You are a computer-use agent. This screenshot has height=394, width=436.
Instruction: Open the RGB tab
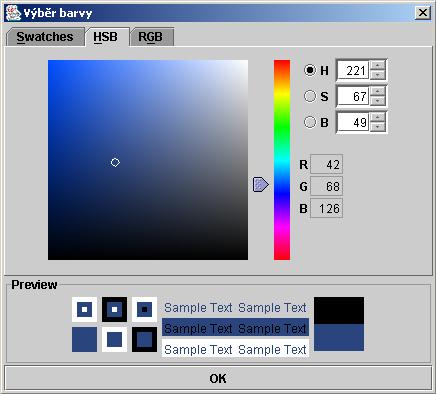point(151,37)
